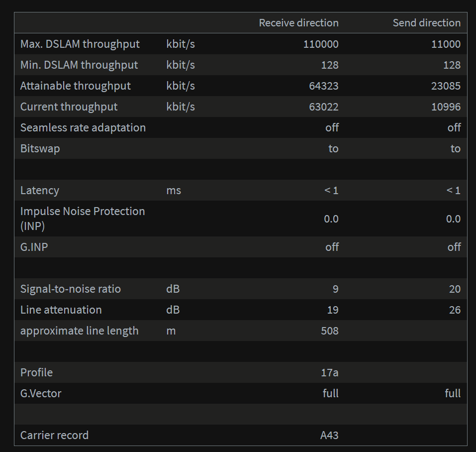Click the Seamless rate adaptation label

83,127
